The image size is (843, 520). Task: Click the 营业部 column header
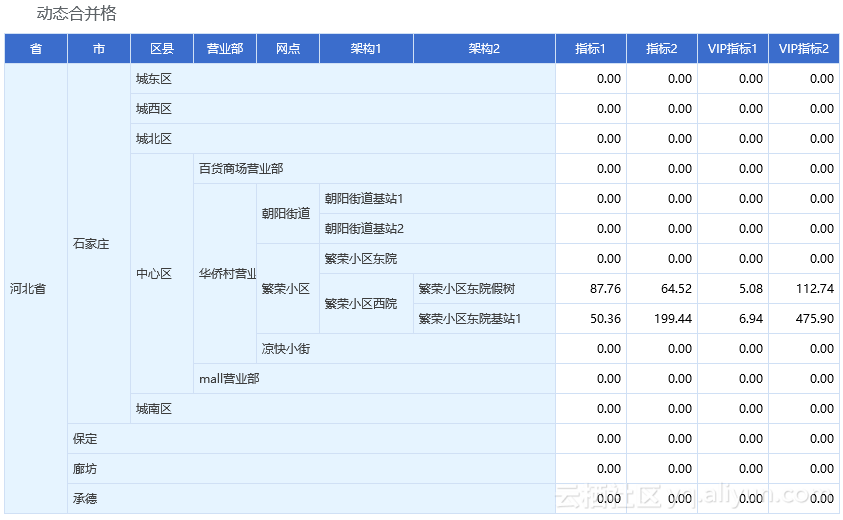coord(225,48)
